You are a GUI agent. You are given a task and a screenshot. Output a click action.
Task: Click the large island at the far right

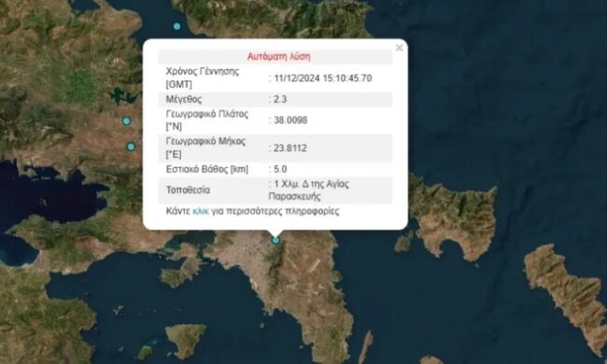tap(567, 294)
